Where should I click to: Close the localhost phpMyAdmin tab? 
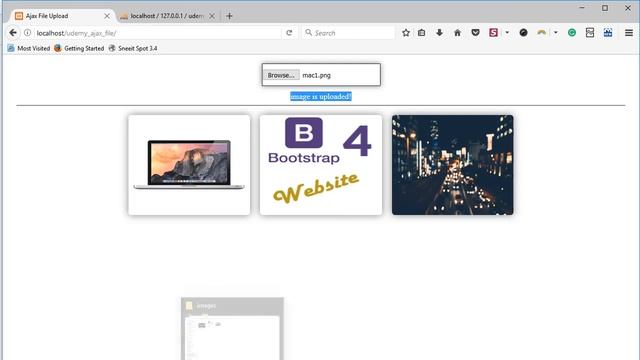212,16
